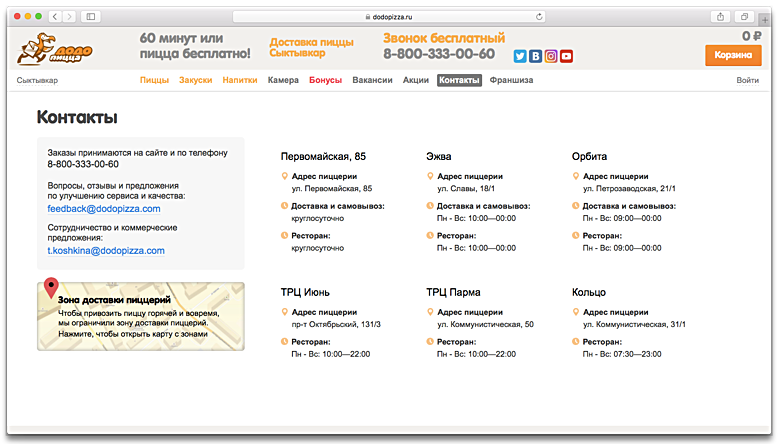Open the Пиццы menu section
This screenshot has height=444, width=780.
pyautogui.click(x=154, y=80)
